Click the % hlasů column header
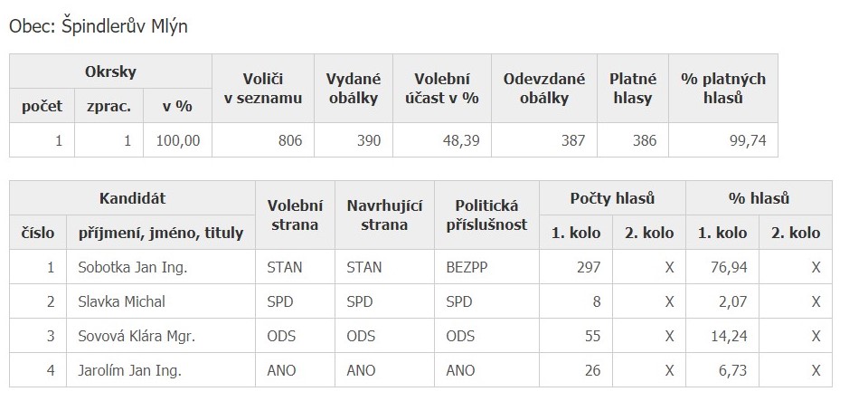Viewport: 868px width, 401px height. pos(759,198)
